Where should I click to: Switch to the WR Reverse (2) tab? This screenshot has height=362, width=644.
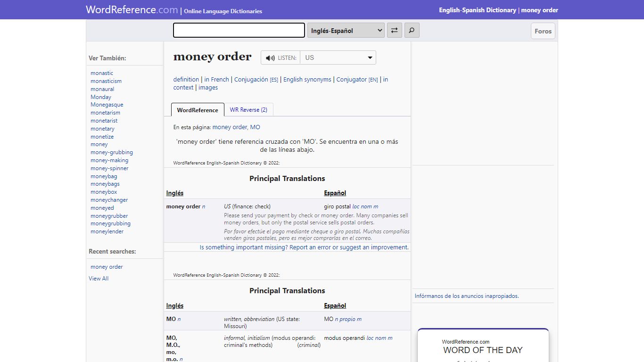point(248,109)
